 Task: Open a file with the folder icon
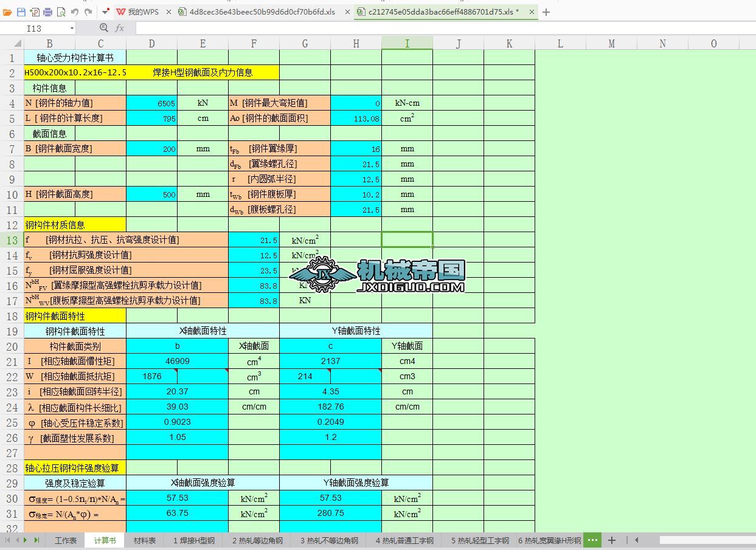coord(7,12)
